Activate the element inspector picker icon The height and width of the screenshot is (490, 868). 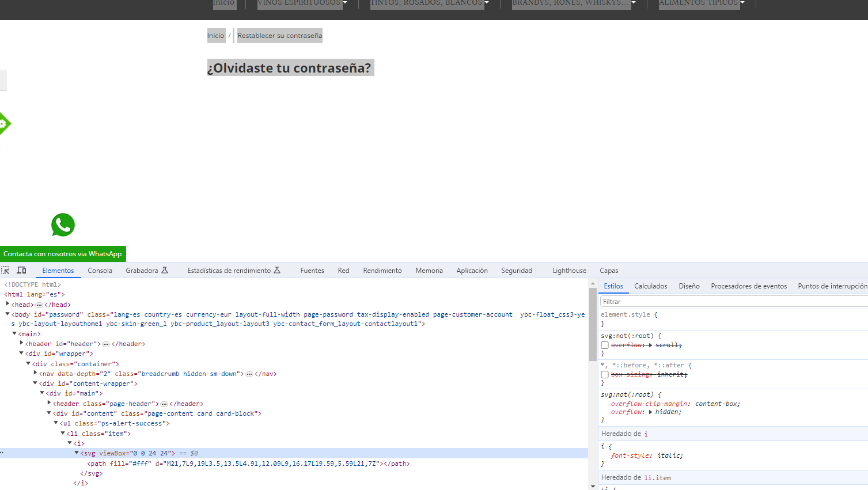6,270
